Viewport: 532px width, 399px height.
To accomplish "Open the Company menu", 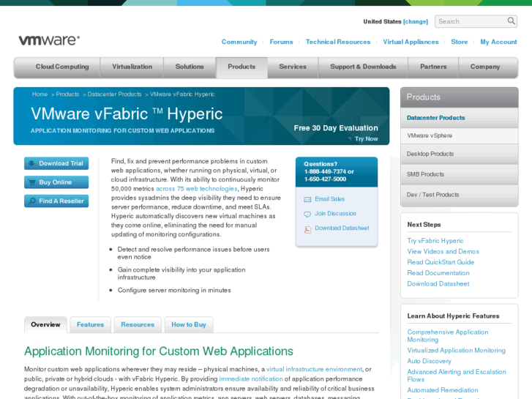I will 485,67.
